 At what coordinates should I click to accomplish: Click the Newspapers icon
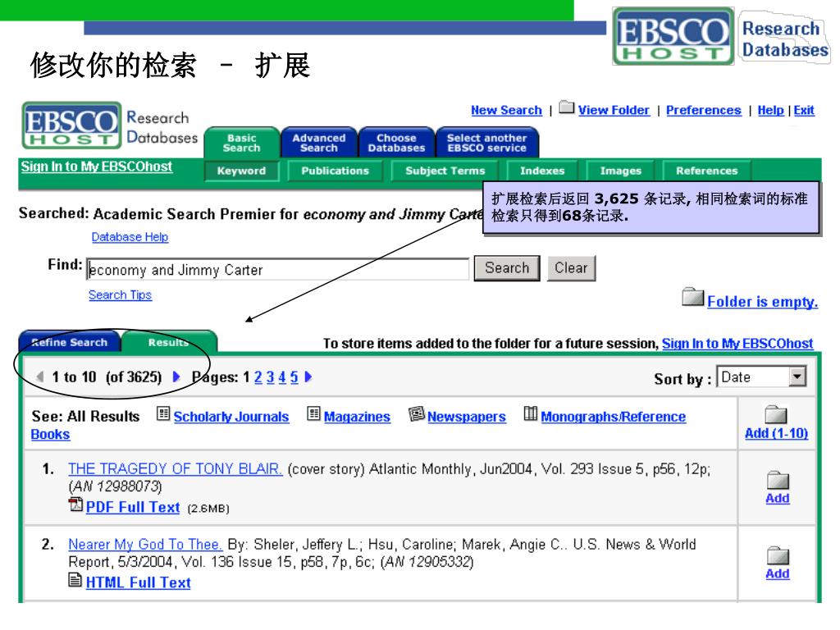point(416,413)
